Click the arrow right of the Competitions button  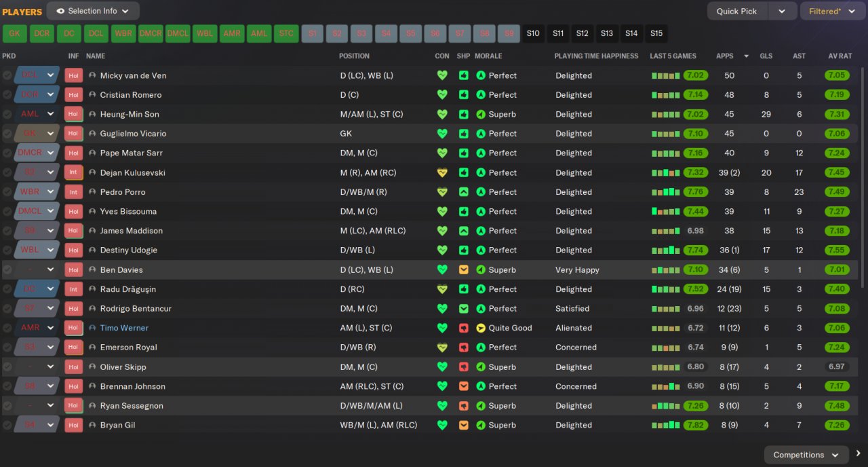[x=858, y=454]
